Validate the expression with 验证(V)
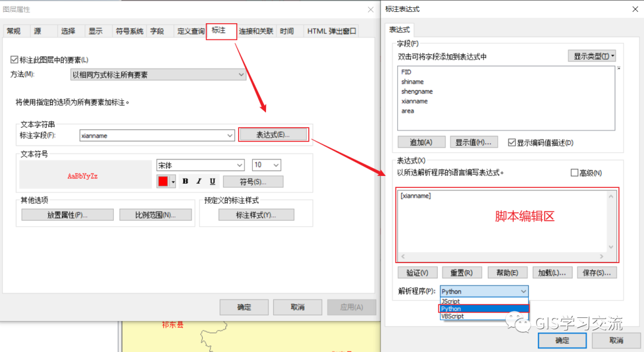 click(x=417, y=272)
